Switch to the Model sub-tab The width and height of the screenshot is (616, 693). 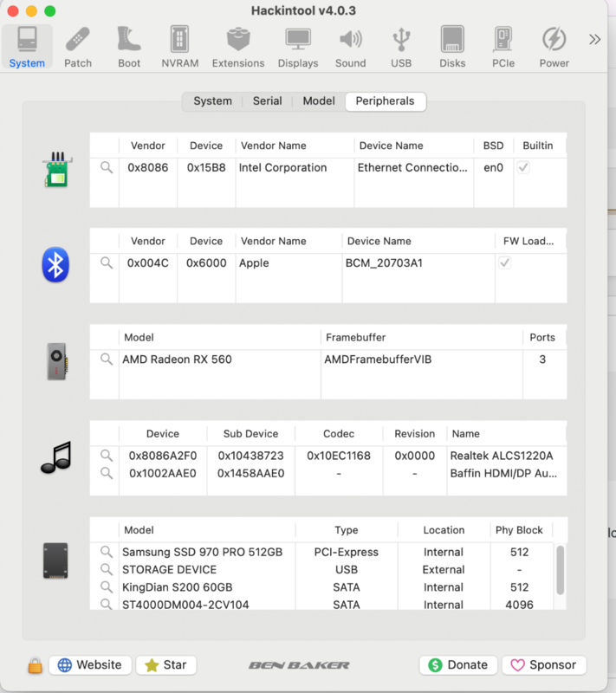(x=319, y=101)
